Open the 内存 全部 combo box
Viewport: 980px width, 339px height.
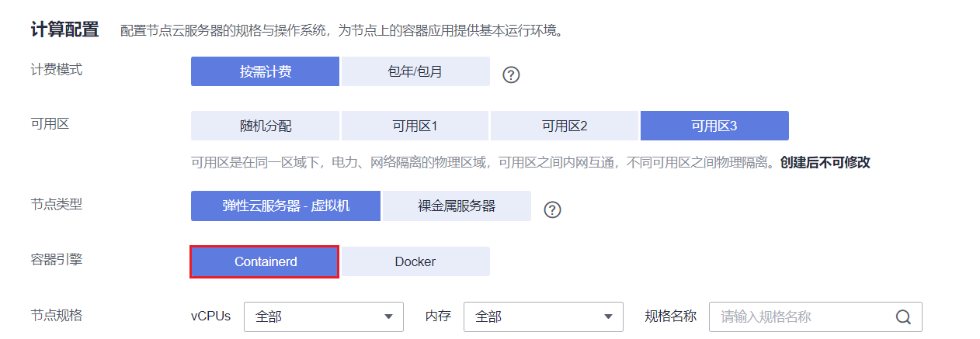(543, 317)
